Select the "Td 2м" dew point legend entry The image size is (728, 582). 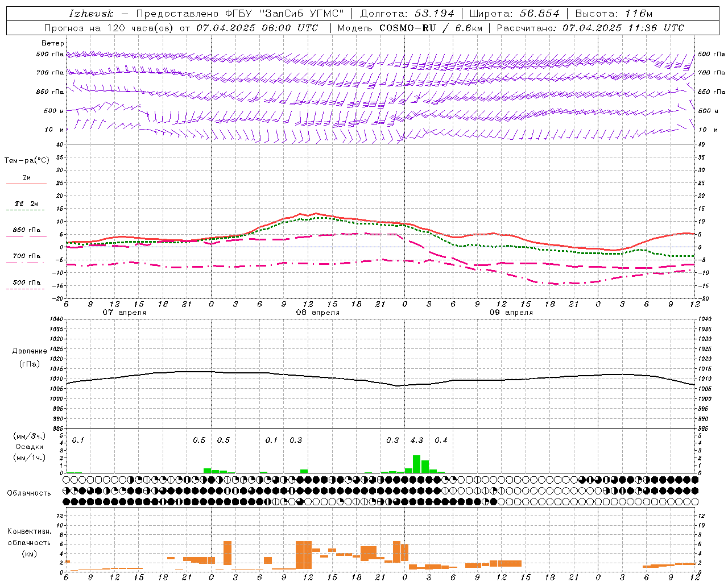[x=26, y=203]
